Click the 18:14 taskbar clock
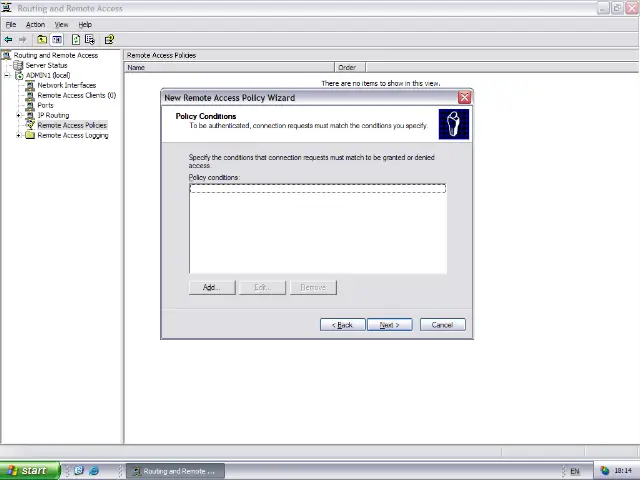 623,471
